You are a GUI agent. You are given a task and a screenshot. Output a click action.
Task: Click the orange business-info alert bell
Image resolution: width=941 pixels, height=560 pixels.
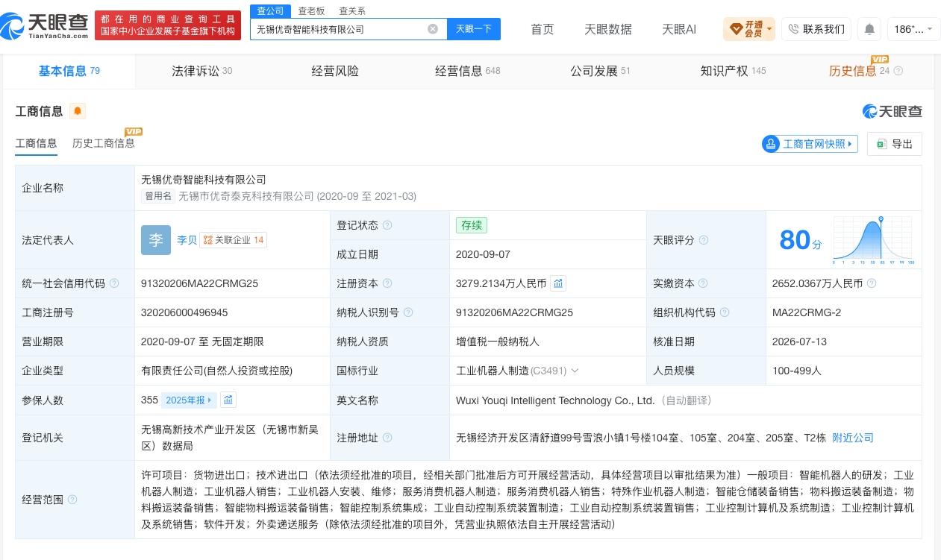coord(78,111)
